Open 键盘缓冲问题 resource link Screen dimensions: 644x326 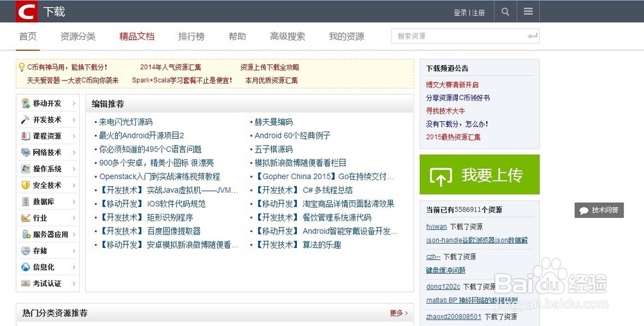coord(446,270)
